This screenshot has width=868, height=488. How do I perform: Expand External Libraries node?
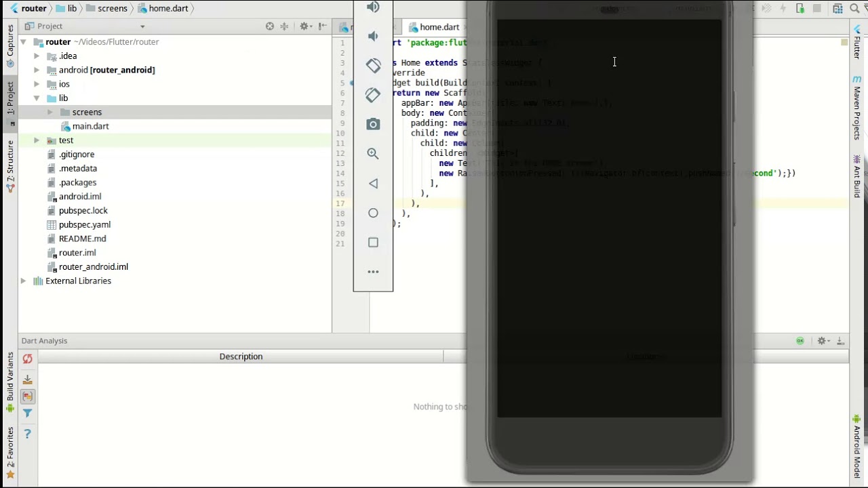click(24, 281)
